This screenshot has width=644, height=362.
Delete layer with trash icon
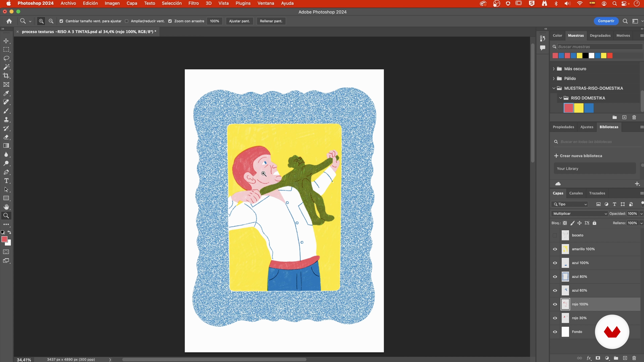tap(634, 358)
